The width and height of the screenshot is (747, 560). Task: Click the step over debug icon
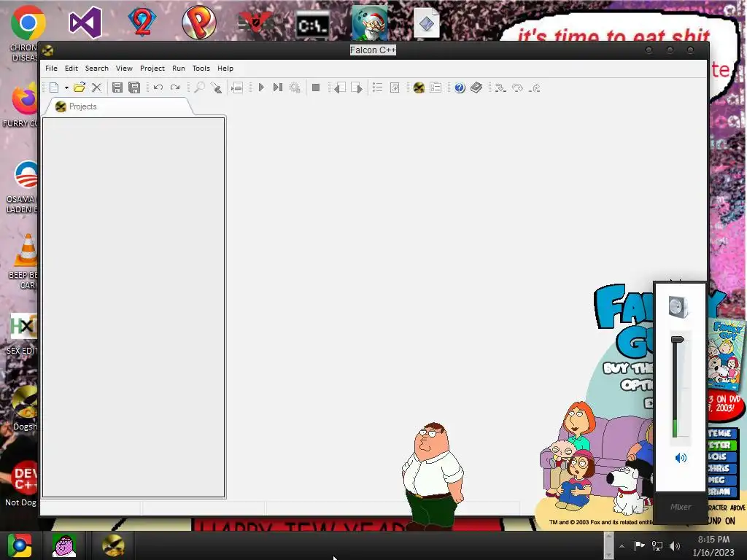point(517,87)
